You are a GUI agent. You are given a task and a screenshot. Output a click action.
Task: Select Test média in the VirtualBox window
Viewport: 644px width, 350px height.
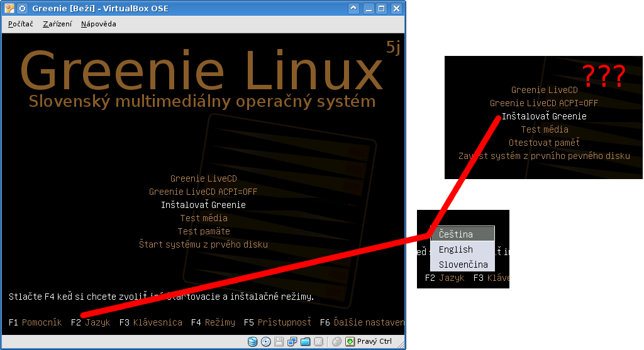[204, 218]
